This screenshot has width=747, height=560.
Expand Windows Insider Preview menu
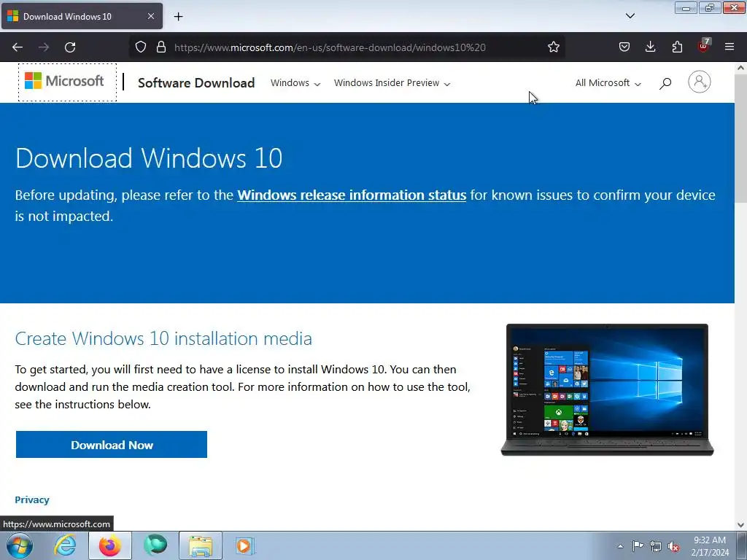(x=392, y=83)
